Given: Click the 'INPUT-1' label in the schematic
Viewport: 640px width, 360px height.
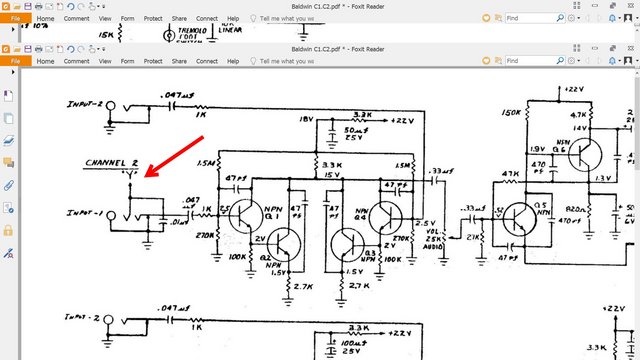Looking at the screenshot, I should point(85,213).
